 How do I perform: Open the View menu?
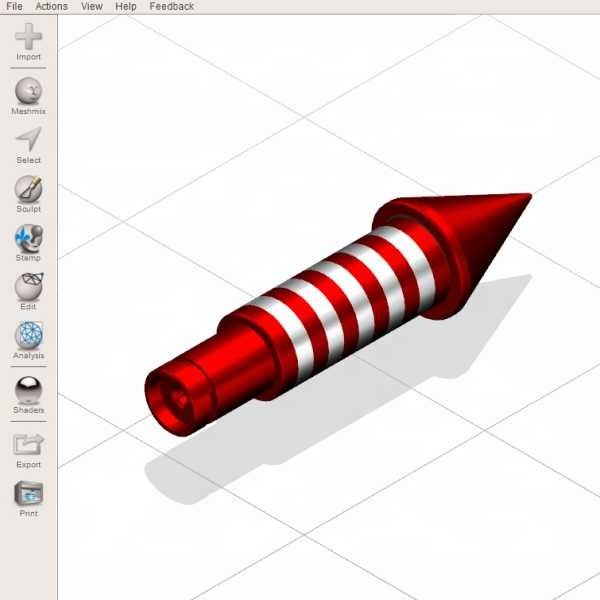point(92,7)
